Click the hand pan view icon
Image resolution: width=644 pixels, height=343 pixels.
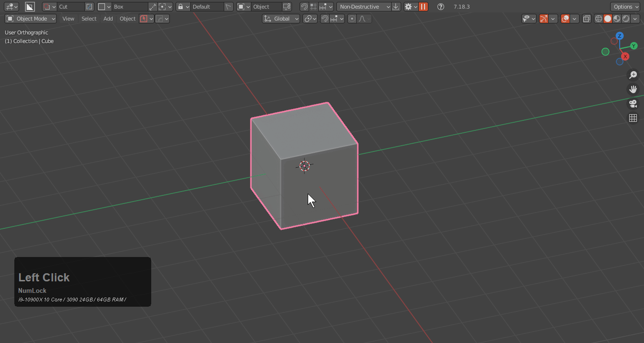click(x=633, y=89)
